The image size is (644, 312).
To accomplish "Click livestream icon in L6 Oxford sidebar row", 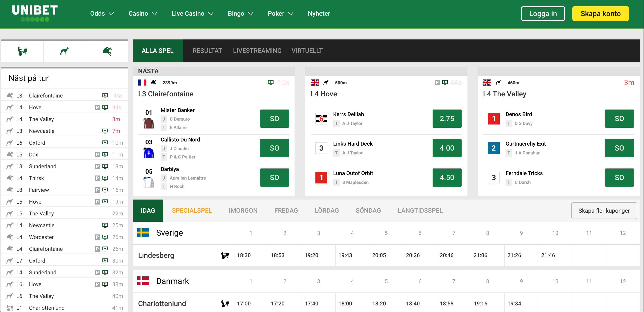I will [105, 143].
